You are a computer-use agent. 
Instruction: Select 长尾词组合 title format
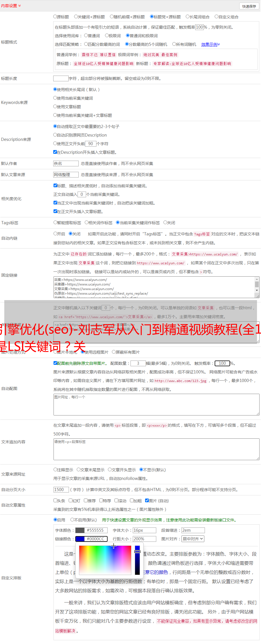click(x=188, y=17)
